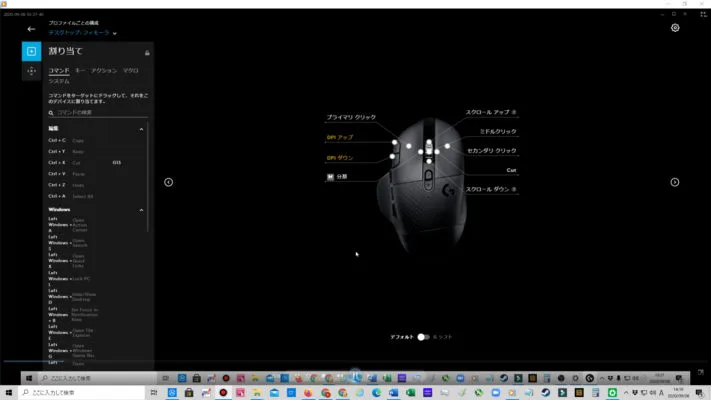Select the primary click hotspot on the mouse
This screenshot has height=400, width=711.
coord(409,146)
